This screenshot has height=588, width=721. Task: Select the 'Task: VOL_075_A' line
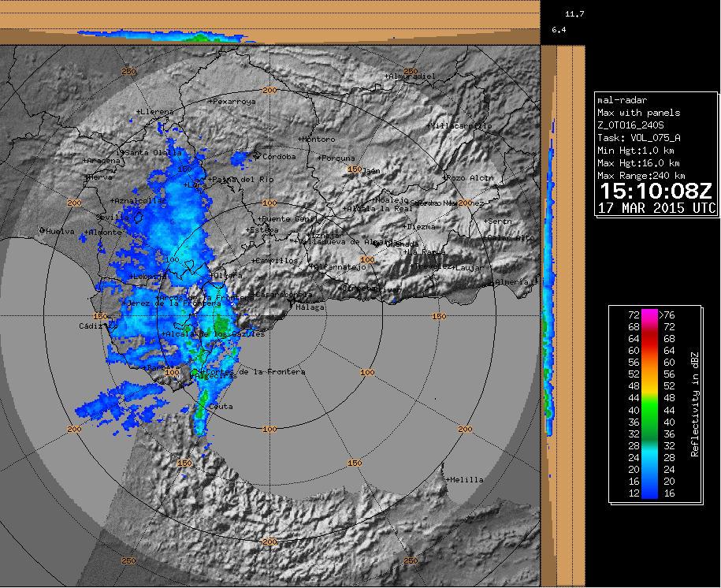tap(639, 138)
